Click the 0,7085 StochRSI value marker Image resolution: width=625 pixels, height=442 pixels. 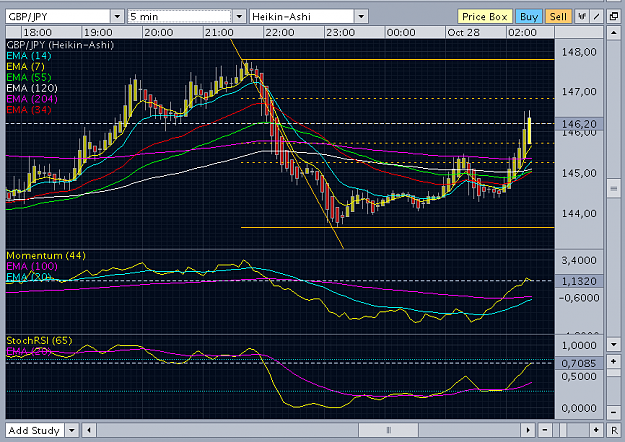(x=579, y=363)
